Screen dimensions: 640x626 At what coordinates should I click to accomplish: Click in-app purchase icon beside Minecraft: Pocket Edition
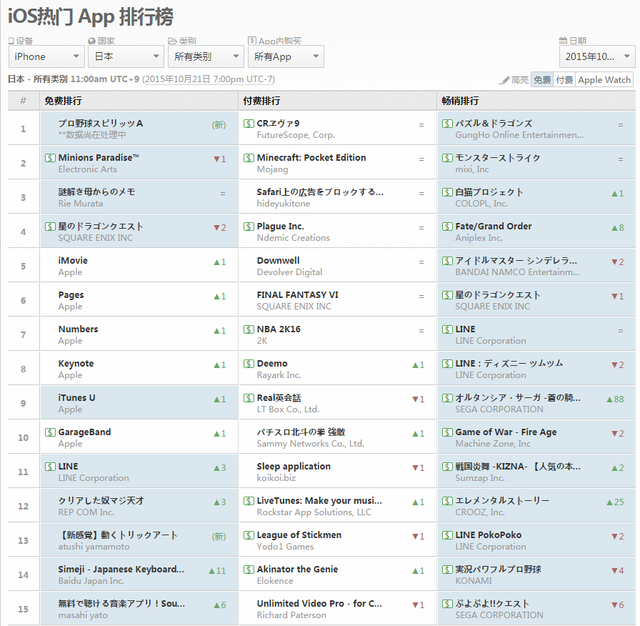click(249, 158)
